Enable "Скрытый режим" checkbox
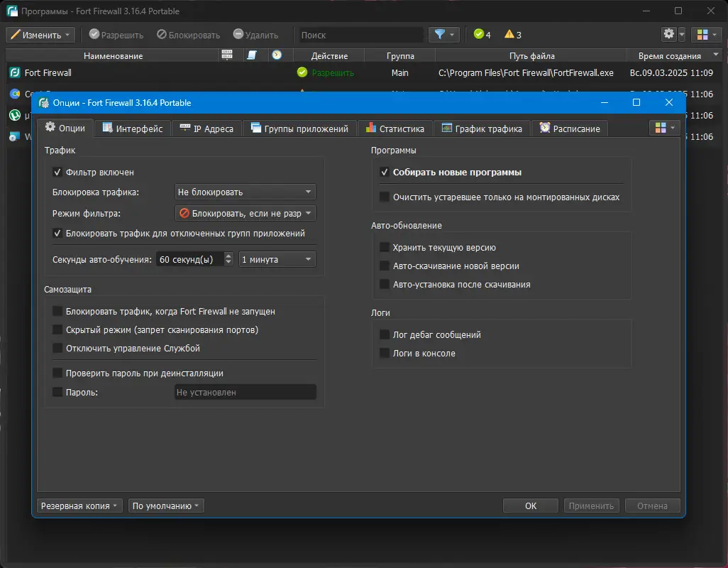 (x=57, y=329)
